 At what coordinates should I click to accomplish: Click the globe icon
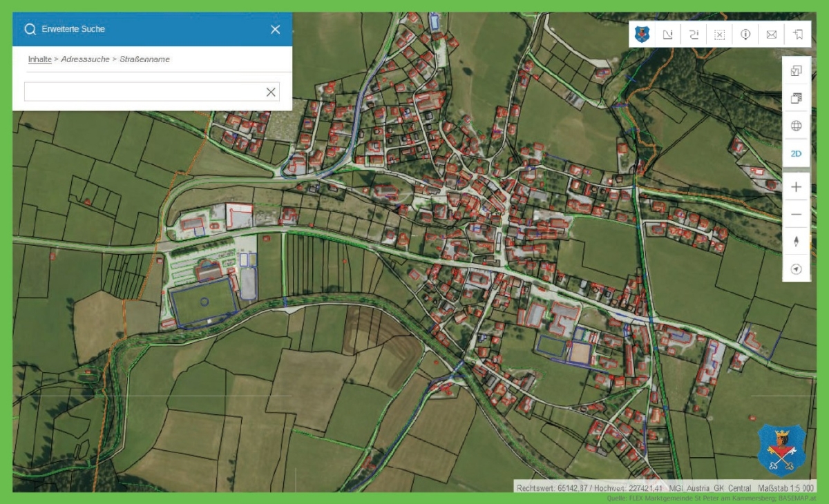point(796,126)
